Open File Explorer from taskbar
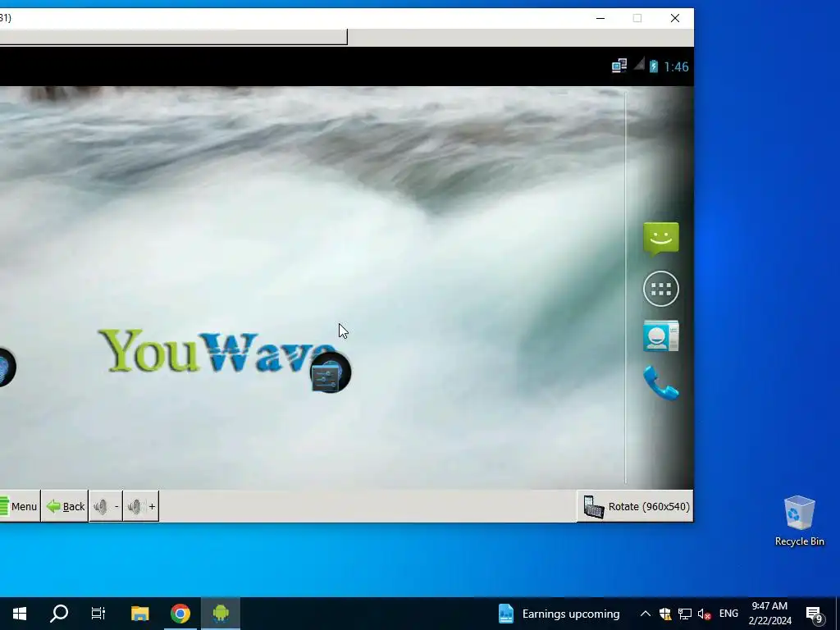This screenshot has height=630, width=840. (139, 614)
